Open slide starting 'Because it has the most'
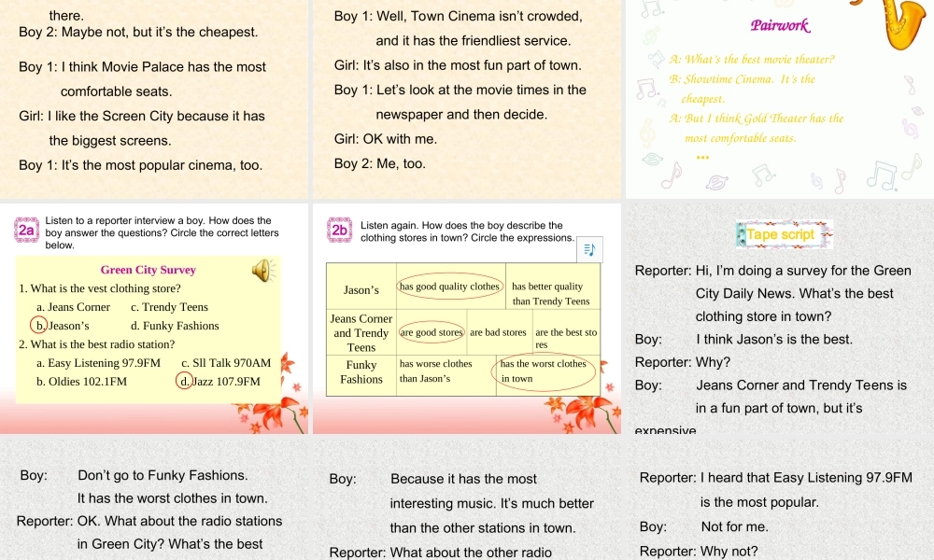Image resolution: width=934 pixels, height=560 pixels. point(467,498)
